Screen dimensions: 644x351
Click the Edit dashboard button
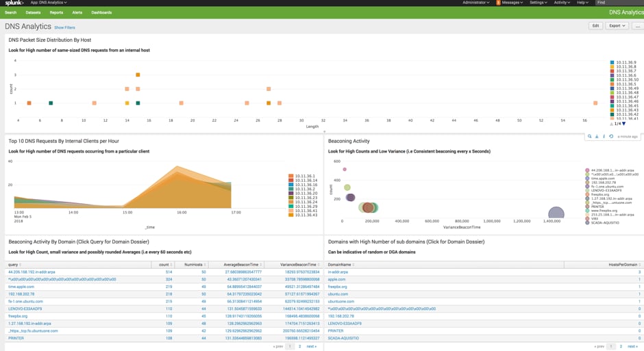pos(595,26)
